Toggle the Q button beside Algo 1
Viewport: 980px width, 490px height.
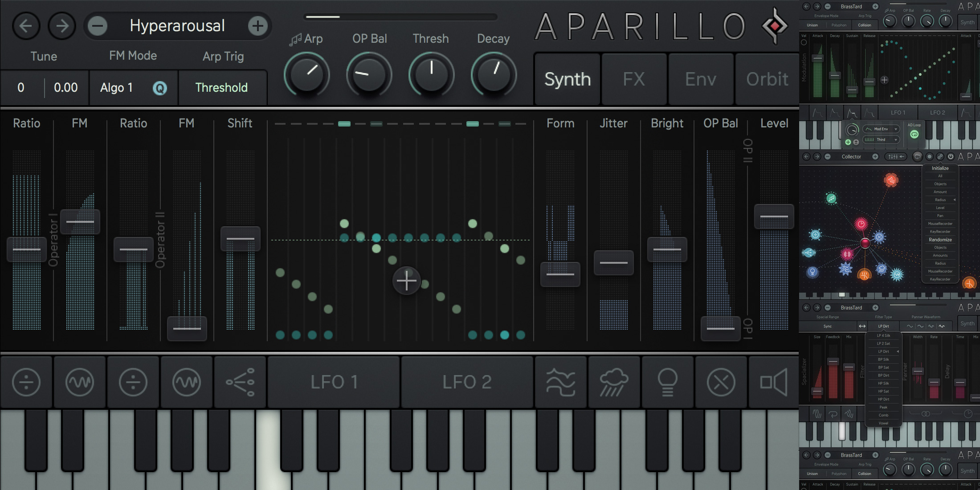160,88
